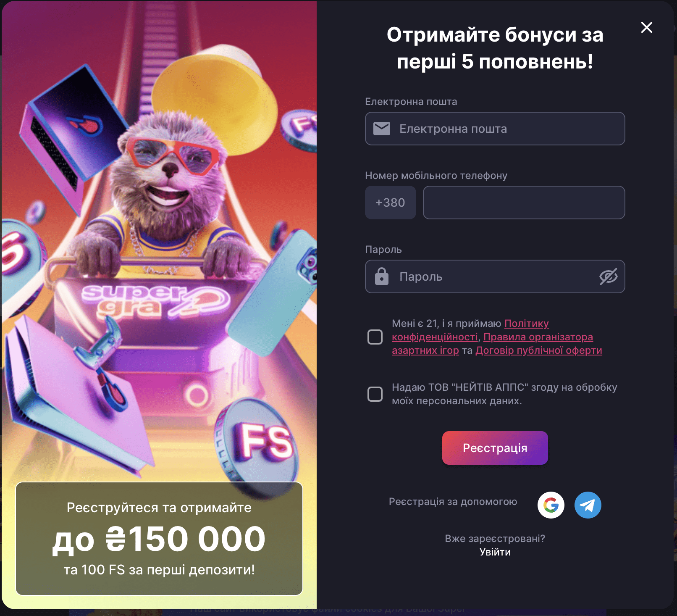Viewport: 677px width, 616px height.
Task: Open Політику конфіденційності link
Action: coord(470,330)
